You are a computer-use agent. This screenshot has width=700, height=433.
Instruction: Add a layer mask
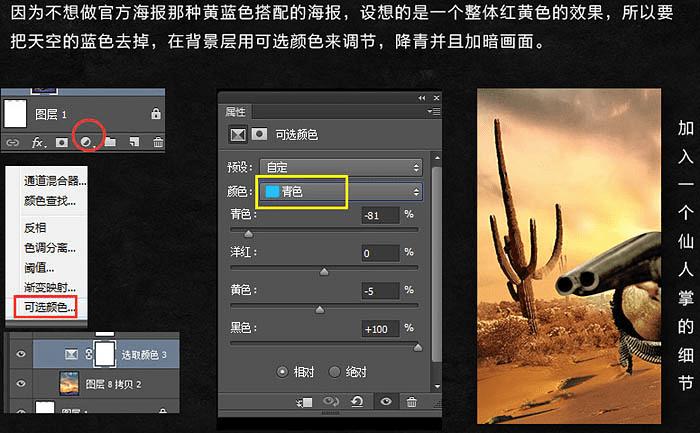tap(62, 142)
